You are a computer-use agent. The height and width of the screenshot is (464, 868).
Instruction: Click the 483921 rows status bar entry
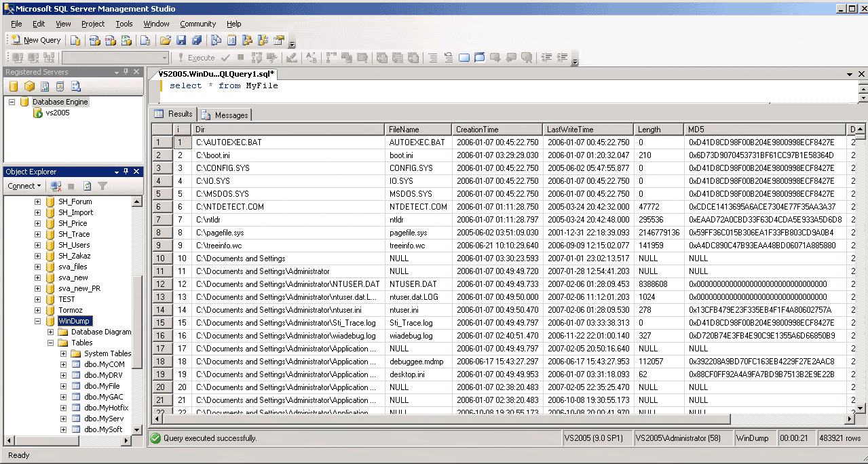840,438
